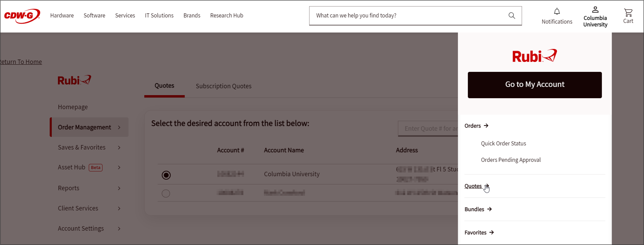Open the Software menu
Viewport: 644px width, 245px height.
(94, 15)
